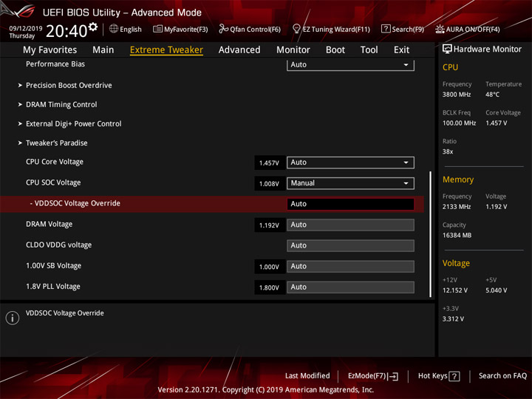Select the CLDO VDDG voltage row label
The height and width of the screenshot is (399, 532).
pos(58,245)
